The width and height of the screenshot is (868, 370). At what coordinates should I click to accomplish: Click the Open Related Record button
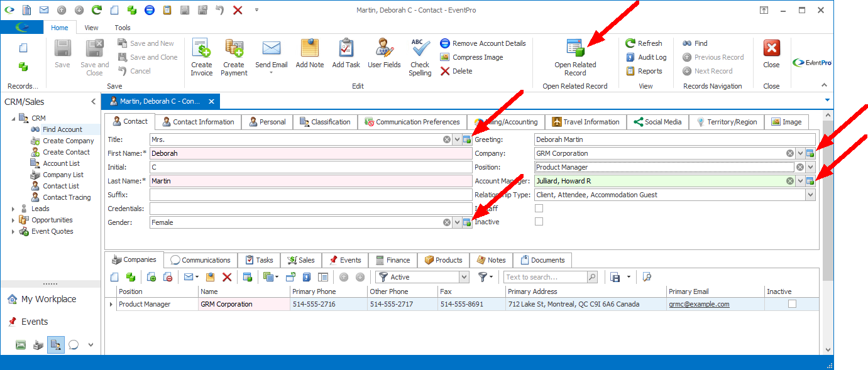coord(575,57)
